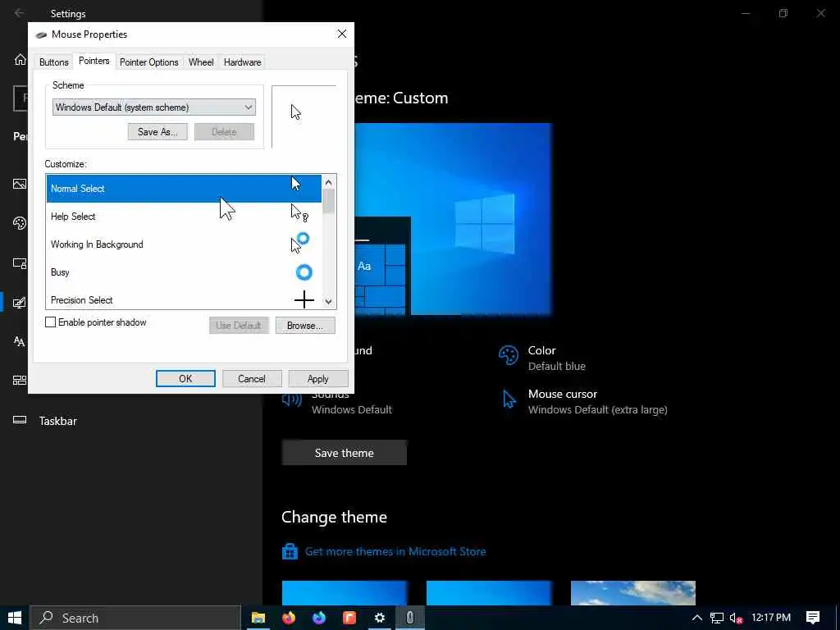The height and width of the screenshot is (630, 840).
Task: Open Themes icon in Settings sidebar
Action: [20, 303]
